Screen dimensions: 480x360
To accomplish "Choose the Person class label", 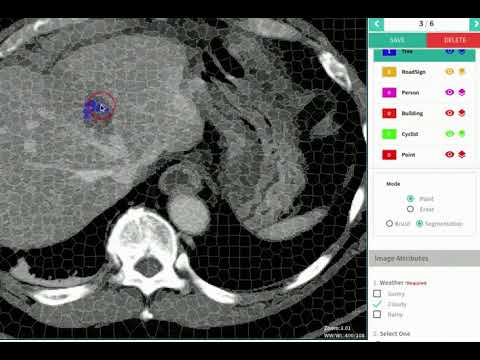I will pos(410,93).
